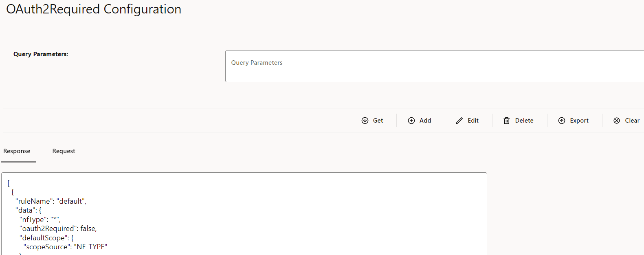Click the circled X icon beside Clear
The image size is (644, 255).
617,120
